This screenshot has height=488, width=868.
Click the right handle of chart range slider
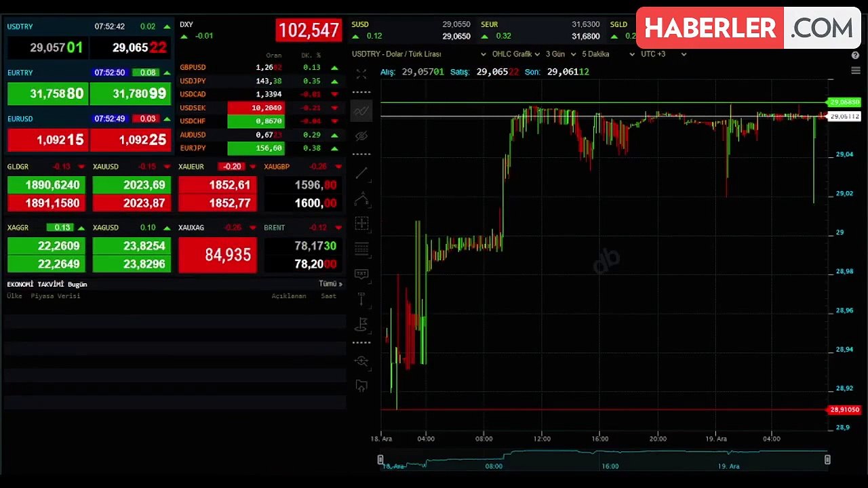pyautogui.click(x=827, y=460)
